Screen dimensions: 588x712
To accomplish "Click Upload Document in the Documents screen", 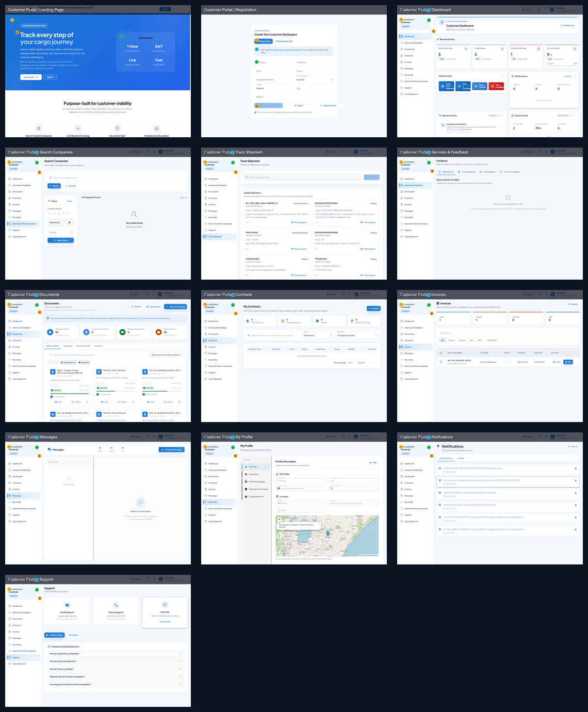I will point(175,306).
